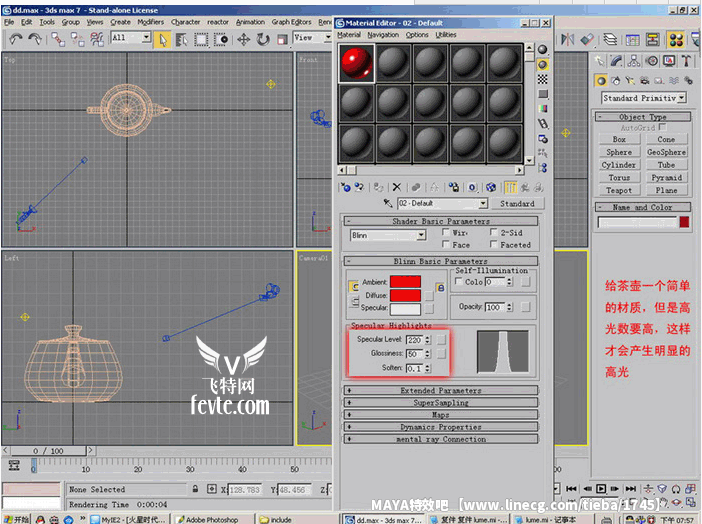Click Pick Material from Object eyedropper

(388, 203)
